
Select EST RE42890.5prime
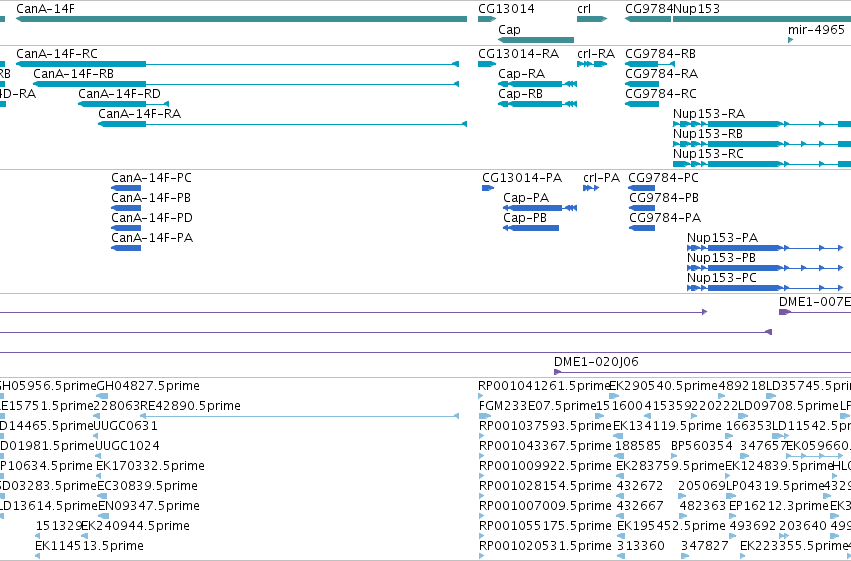tap(300, 416)
